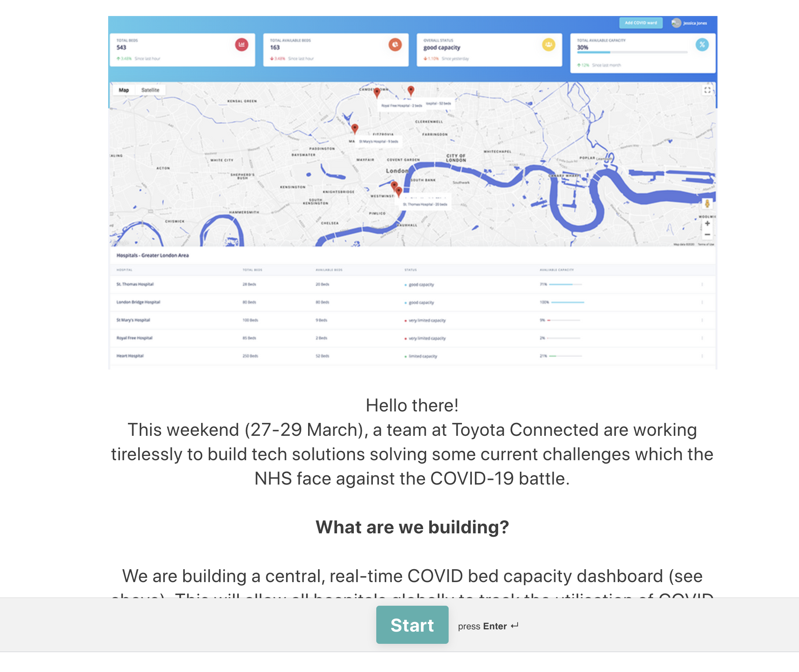Open options menu for Heart Hospital row
Viewport: 799px width, 672px height.
click(x=702, y=356)
